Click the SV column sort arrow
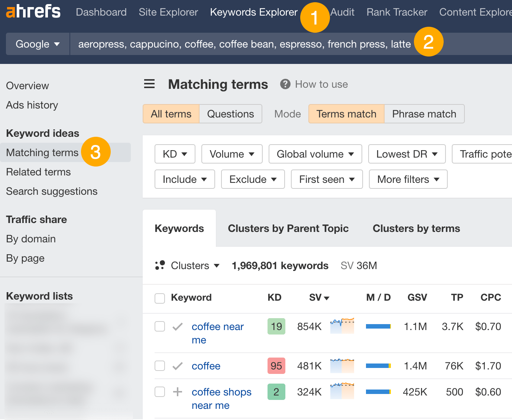 pos(327,297)
